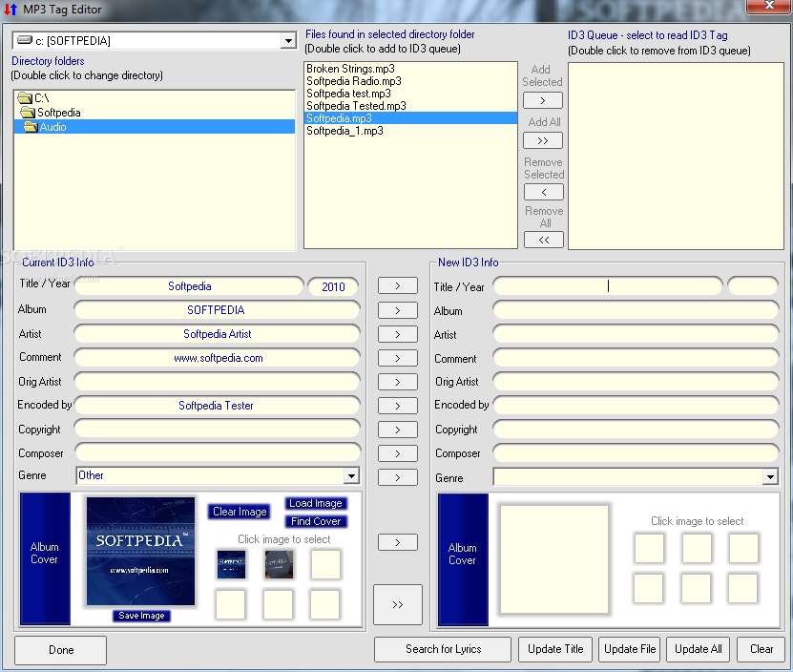Select Softpedia_1.mp3 in files list
The width and height of the screenshot is (793, 672).
click(x=410, y=131)
